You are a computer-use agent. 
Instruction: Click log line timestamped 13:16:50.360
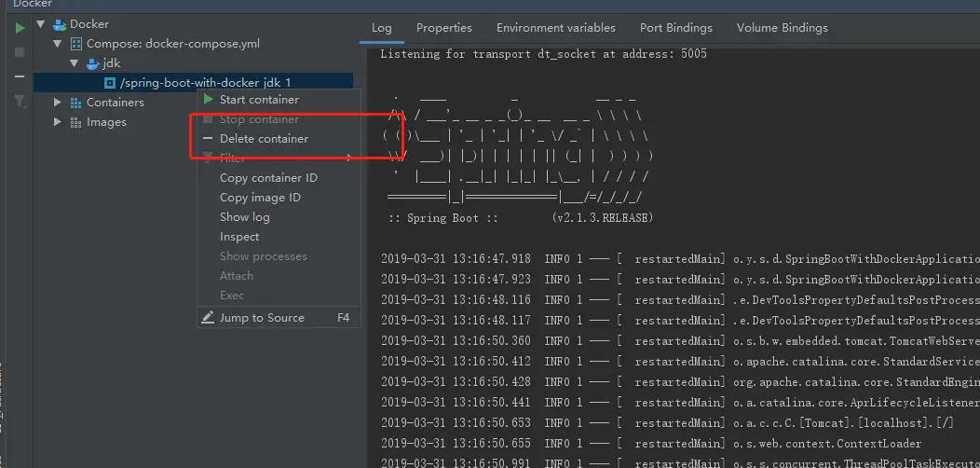click(680, 341)
